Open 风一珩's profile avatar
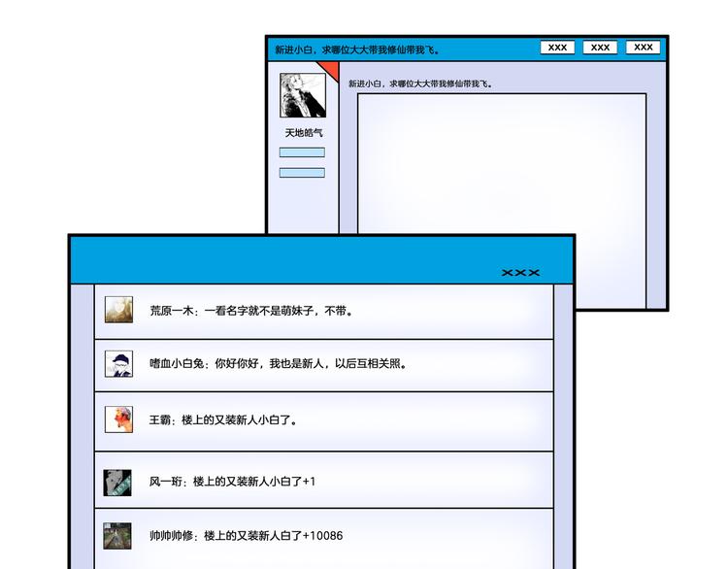This screenshot has width=728, height=569. point(118,482)
